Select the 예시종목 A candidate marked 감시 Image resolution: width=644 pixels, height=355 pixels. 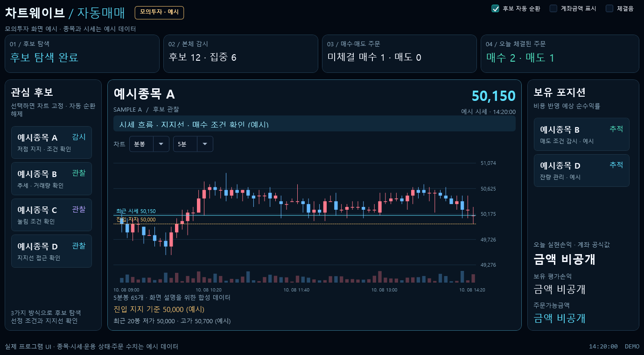point(51,142)
